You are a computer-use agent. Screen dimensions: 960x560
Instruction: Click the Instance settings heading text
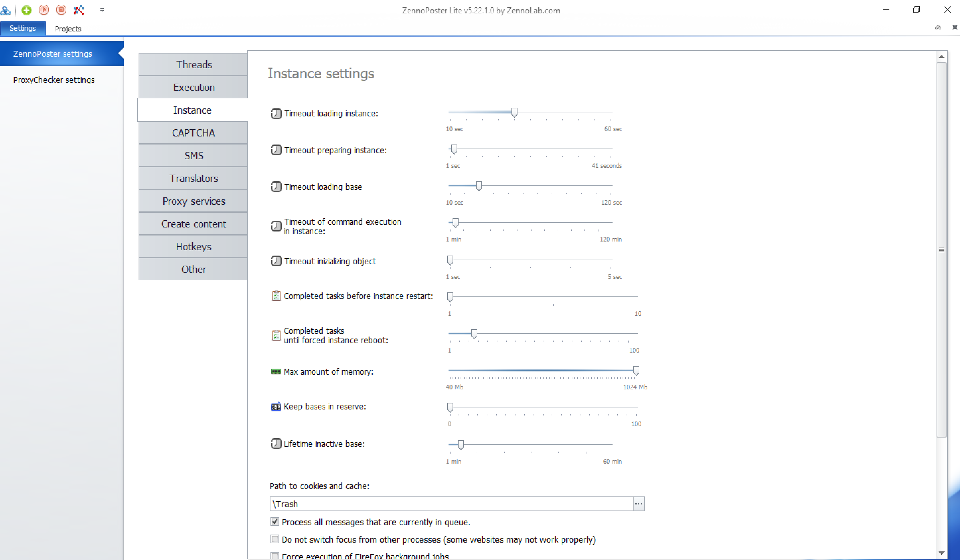[321, 74]
